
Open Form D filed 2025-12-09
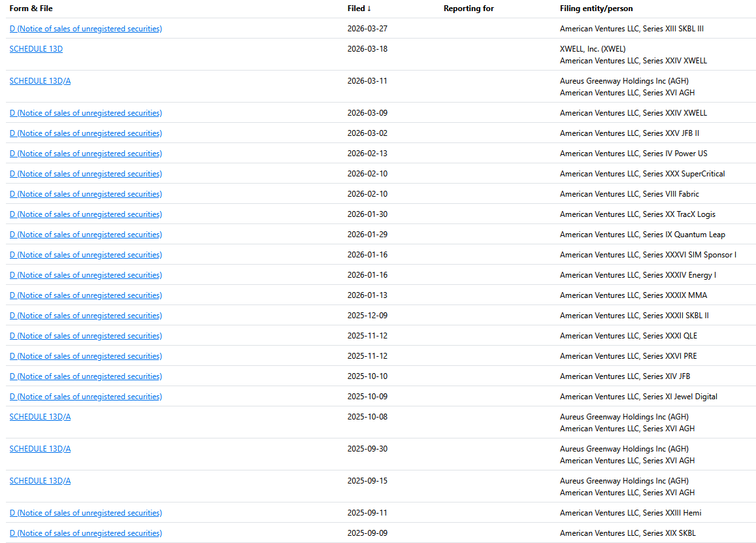[x=86, y=316]
